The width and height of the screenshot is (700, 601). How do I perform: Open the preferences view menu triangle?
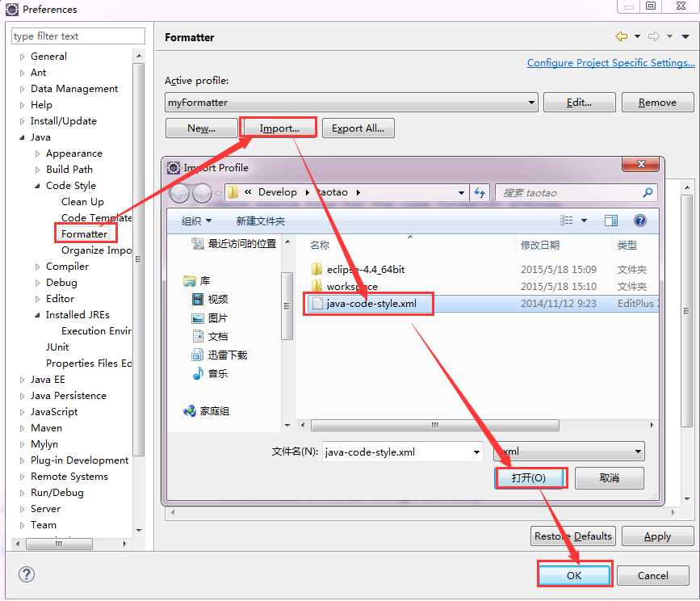click(685, 36)
